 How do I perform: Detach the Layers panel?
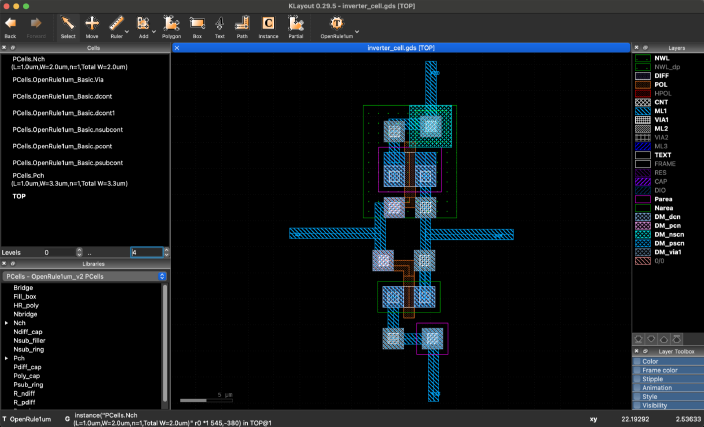645,48
